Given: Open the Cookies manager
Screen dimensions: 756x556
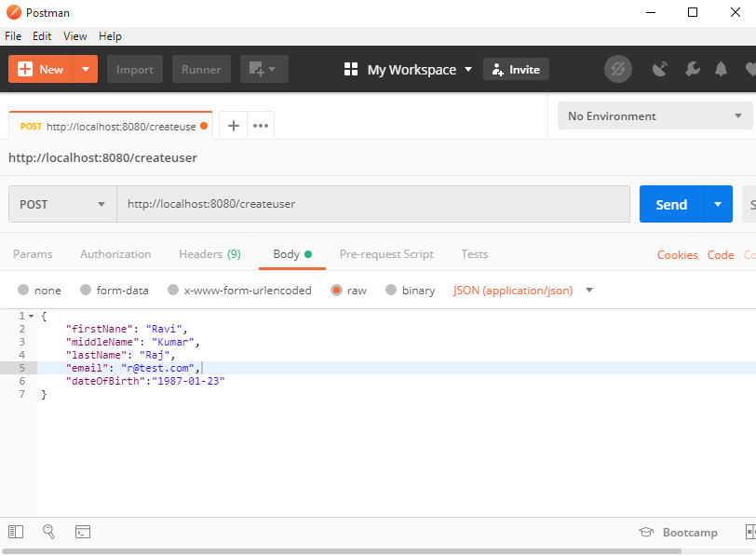Looking at the screenshot, I should click(677, 253).
